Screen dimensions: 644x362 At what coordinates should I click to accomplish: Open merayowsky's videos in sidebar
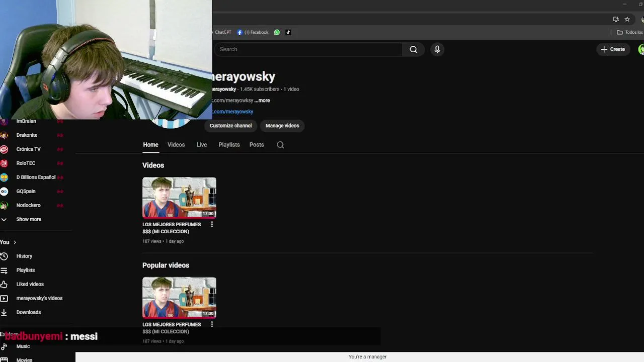pos(39,299)
